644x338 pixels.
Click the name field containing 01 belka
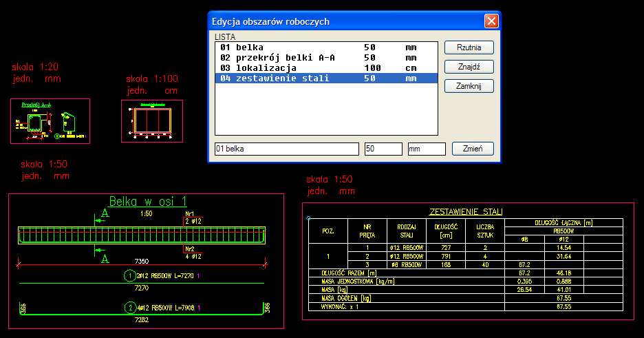click(287, 149)
